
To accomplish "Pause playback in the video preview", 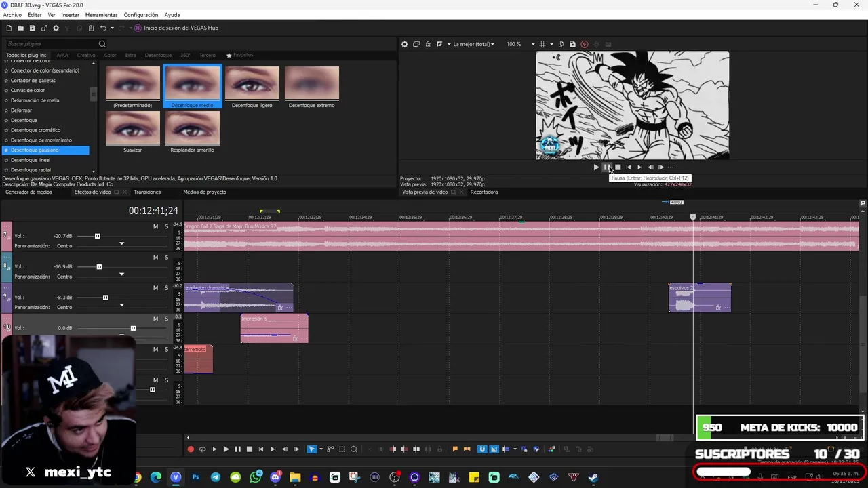I will click(x=607, y=167).
